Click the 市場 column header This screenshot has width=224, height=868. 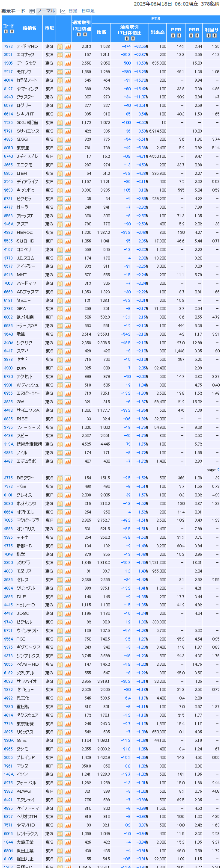(49, 28)
